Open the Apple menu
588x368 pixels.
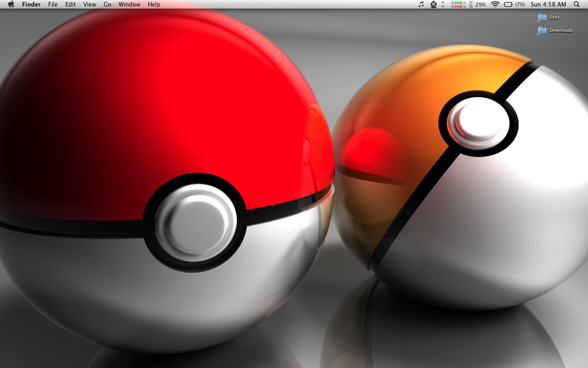click(x=11, y=4)
